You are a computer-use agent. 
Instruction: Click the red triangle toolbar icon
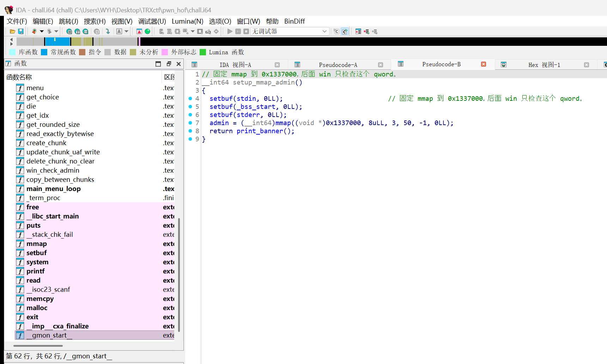click(139, 31)
